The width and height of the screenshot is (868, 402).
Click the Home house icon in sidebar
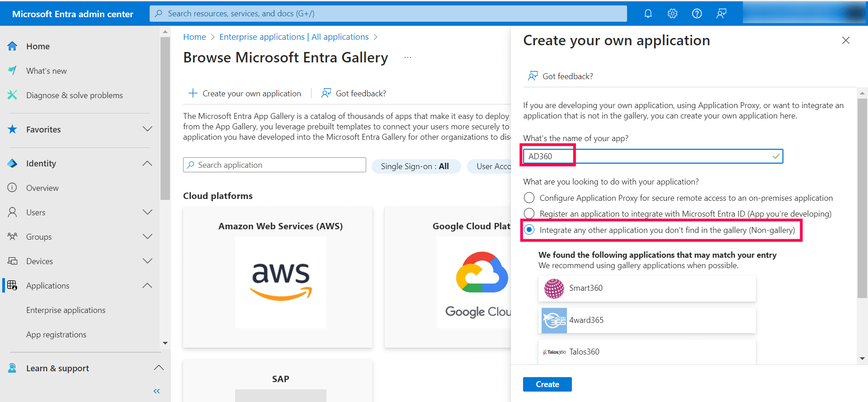[x=13, y=46]
